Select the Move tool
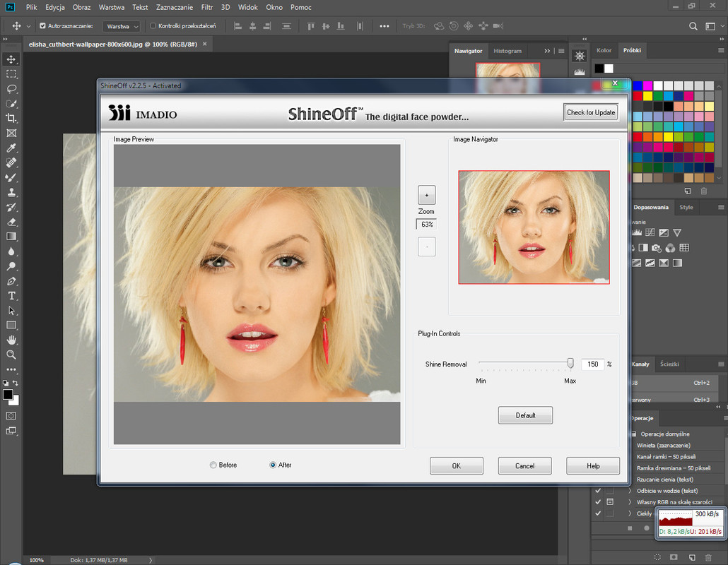 (x=11, y=59)
